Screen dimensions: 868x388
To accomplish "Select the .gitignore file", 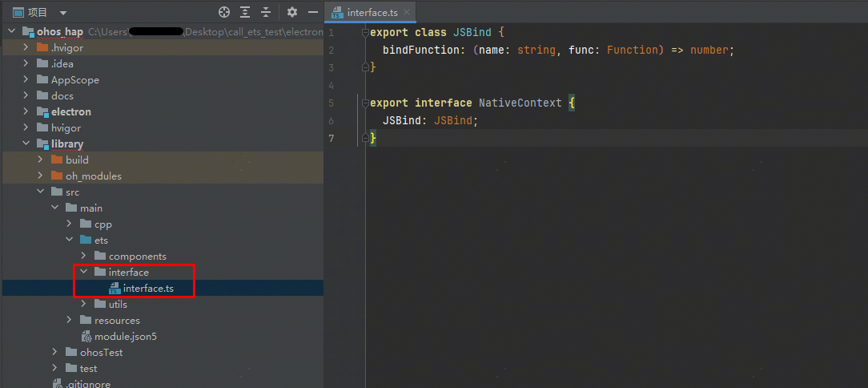I will [x=163, y=383].
